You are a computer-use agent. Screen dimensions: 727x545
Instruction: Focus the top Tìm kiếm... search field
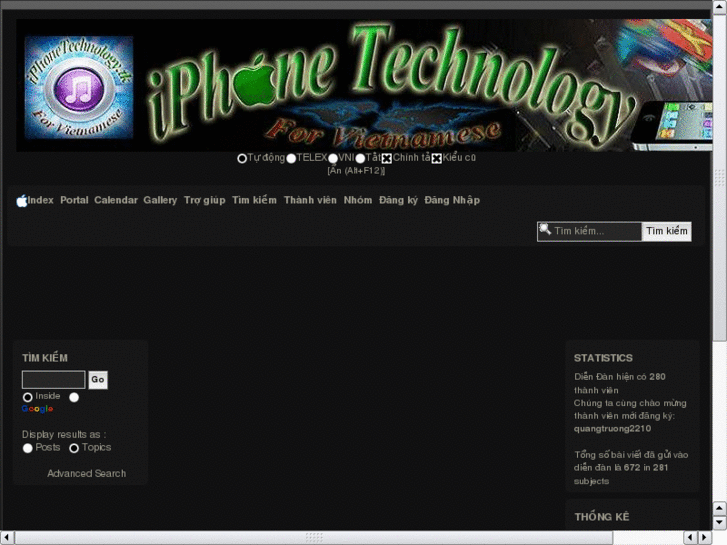coord(589,231)
